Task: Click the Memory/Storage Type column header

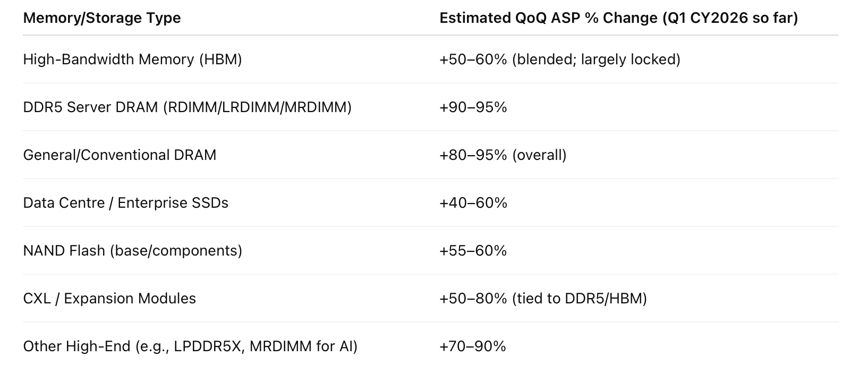Action: 102,18
